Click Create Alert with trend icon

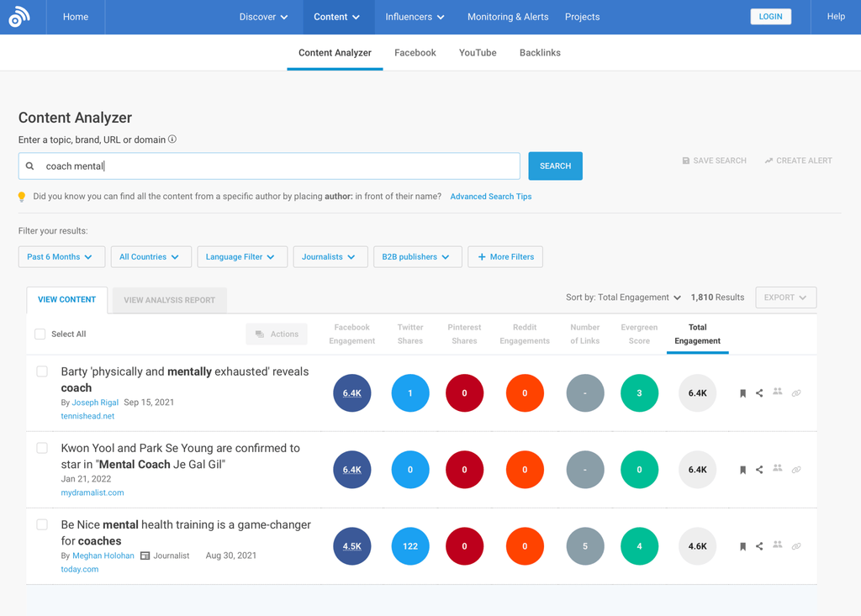(798, 161)
